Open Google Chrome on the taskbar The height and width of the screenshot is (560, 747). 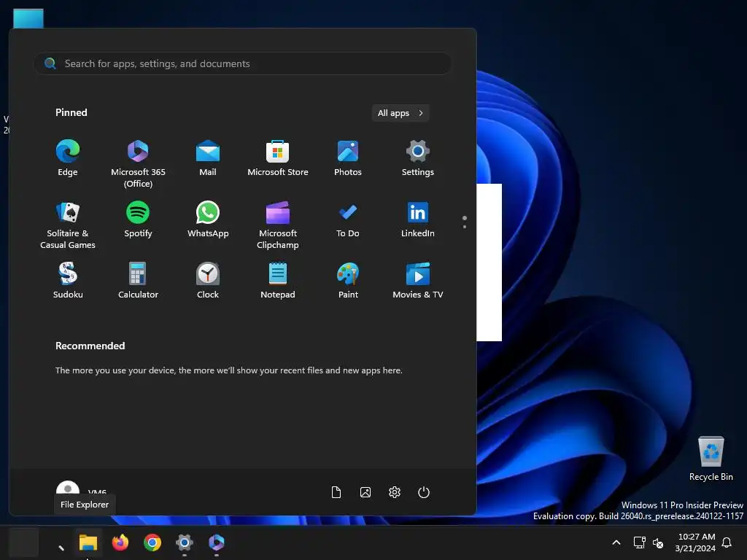(x=152, y=542)
